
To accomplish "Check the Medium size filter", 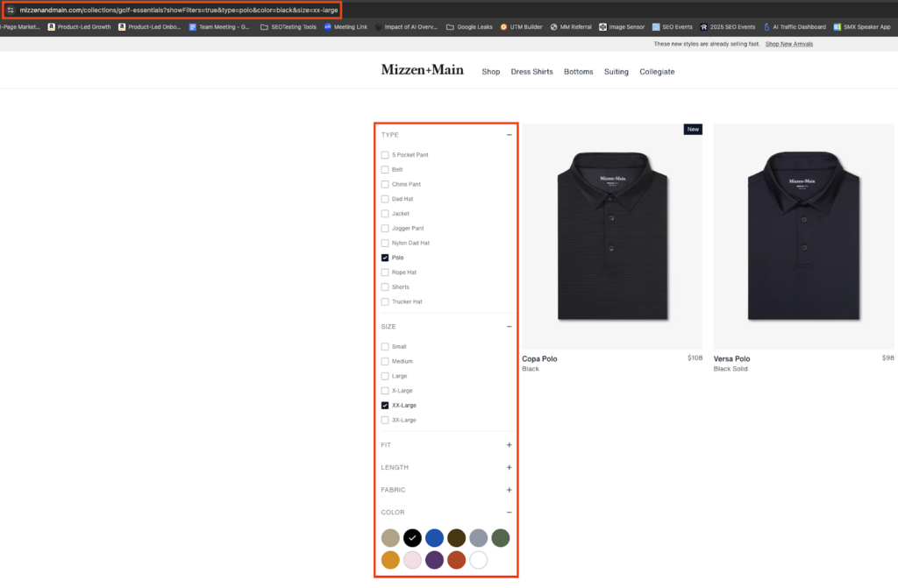I will (x=385, y=361).
